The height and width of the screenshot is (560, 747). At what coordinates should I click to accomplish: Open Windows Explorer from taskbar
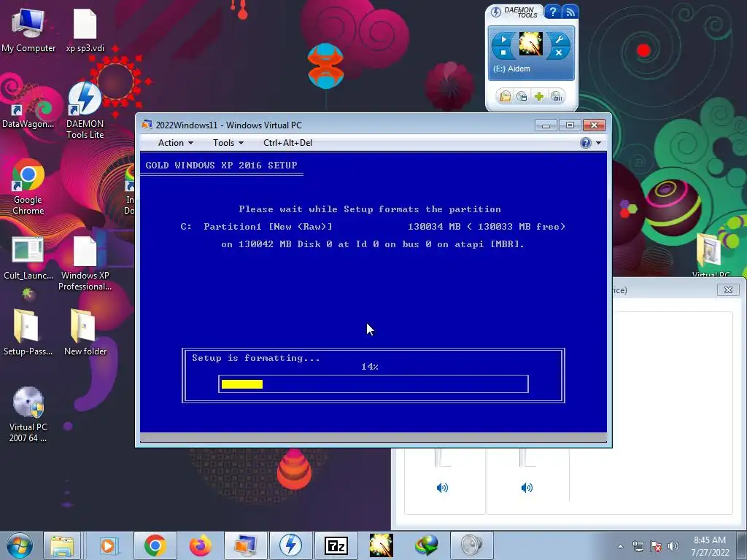point(62,545)
